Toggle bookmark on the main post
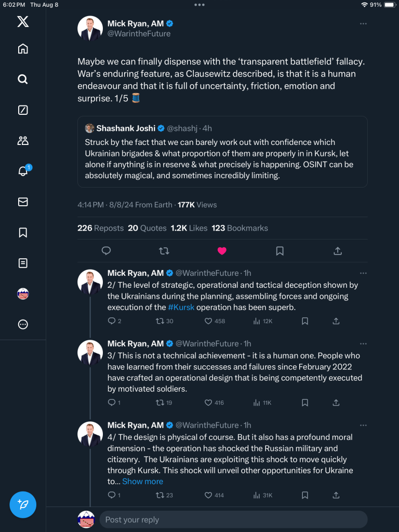 pos(280,251)
